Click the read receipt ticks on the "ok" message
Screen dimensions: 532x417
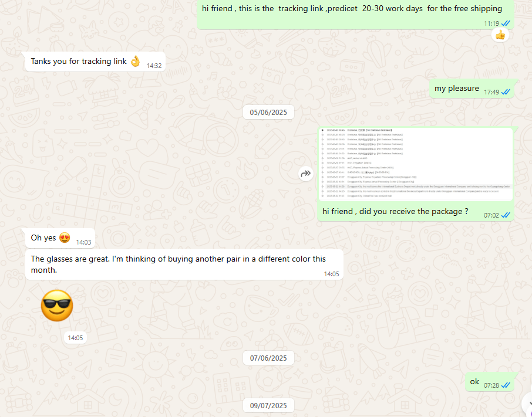pos(506,385)
